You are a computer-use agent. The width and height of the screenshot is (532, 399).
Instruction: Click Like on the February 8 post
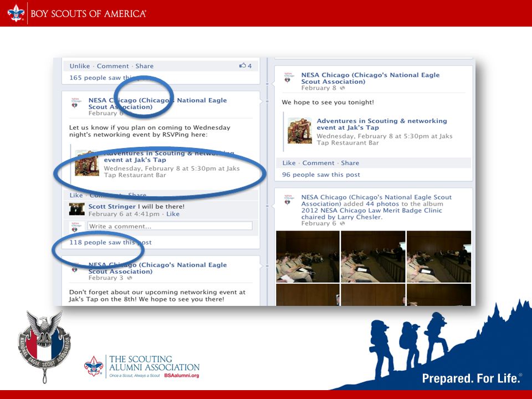click(289, 163)
